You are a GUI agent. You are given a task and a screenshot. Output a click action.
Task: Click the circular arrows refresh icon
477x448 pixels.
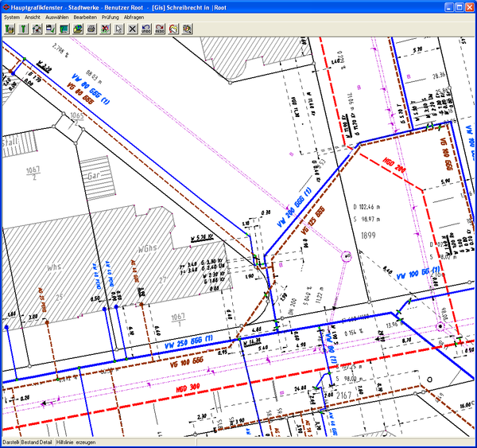click(x=173, y=29)
